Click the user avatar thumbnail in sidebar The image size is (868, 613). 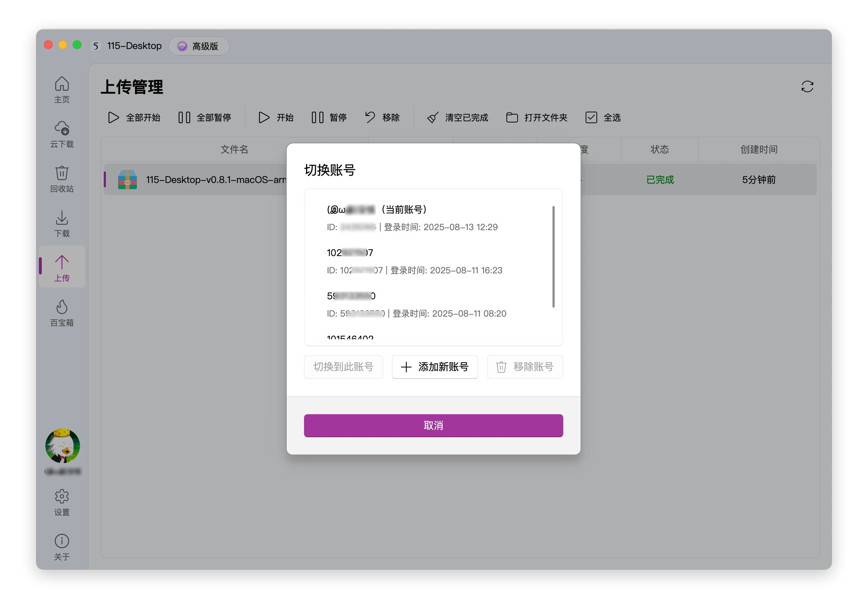click(x=62, y=446)
